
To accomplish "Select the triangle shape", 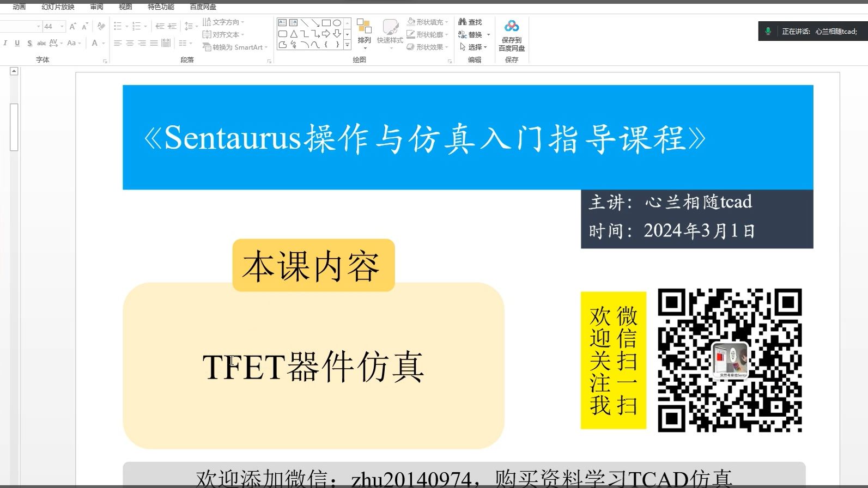I will coord(294,34).
